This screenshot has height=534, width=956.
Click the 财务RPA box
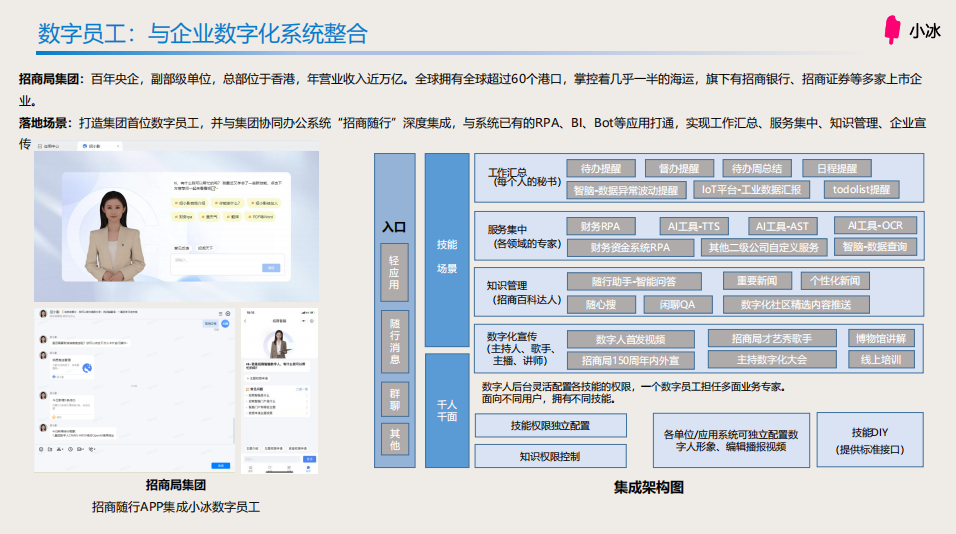point(601,226)
